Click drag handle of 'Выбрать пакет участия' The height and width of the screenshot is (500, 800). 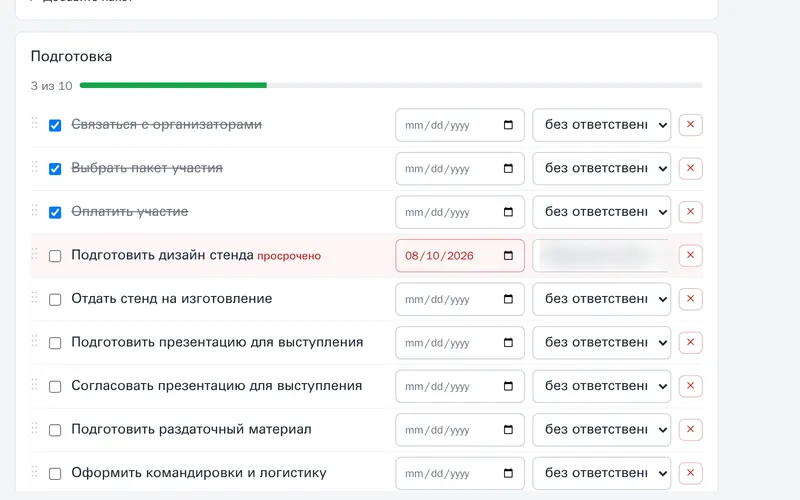click(x=35, y=166)
